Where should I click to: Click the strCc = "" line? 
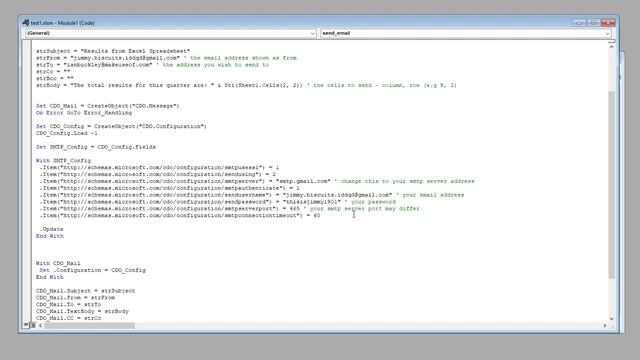tap(53, 71)
